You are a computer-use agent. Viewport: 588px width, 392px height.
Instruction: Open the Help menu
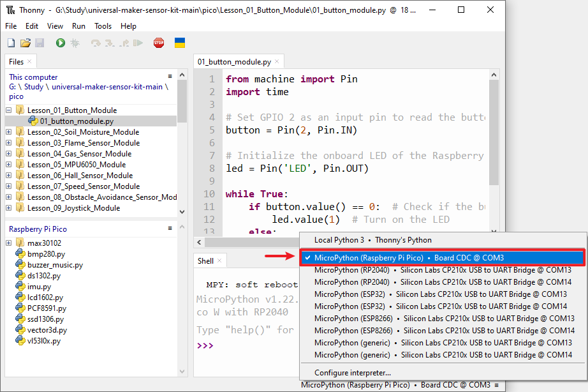[x=128, y=26]
